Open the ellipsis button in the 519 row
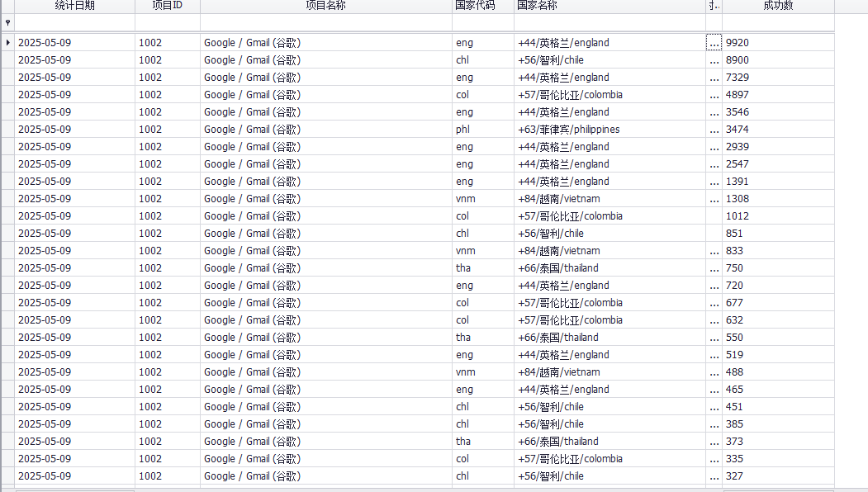The image size is (868, 492). (714, 355)
